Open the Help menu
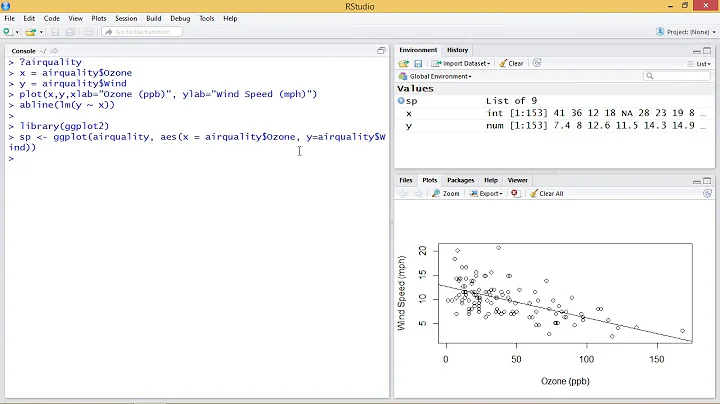720x404 pixels. pos(230,18)
